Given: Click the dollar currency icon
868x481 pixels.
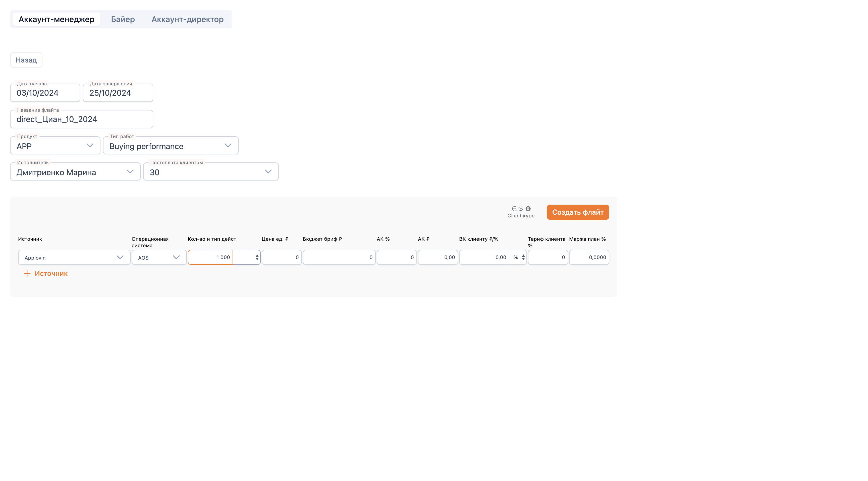Looking at the screenshot, I should point(521,209).
